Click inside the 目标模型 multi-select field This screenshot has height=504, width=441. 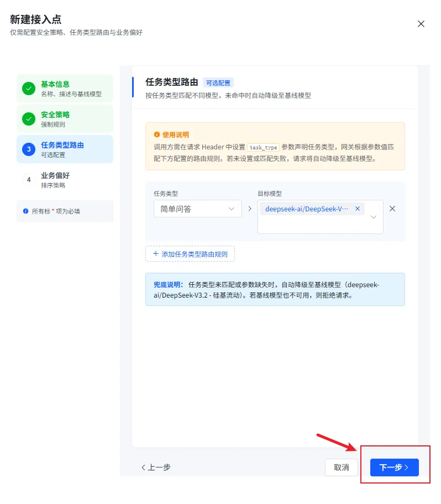tap(320, 217)
